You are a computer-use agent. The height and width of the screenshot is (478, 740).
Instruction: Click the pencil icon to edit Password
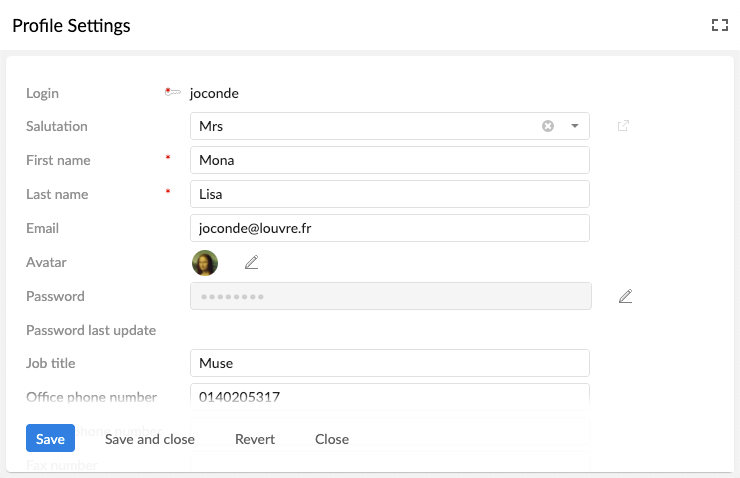click(625, 296)
